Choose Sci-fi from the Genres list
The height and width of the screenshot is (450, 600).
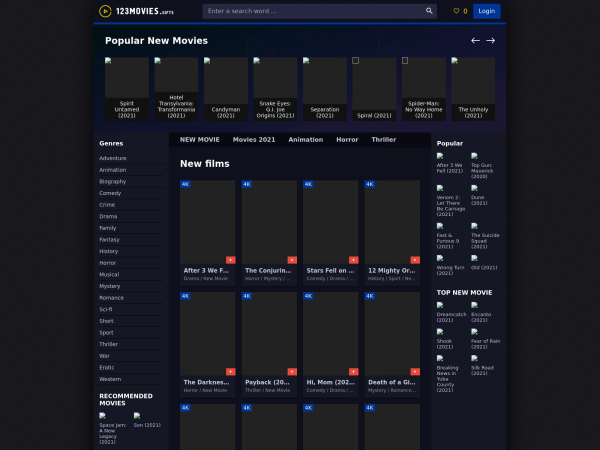point(106,309)
